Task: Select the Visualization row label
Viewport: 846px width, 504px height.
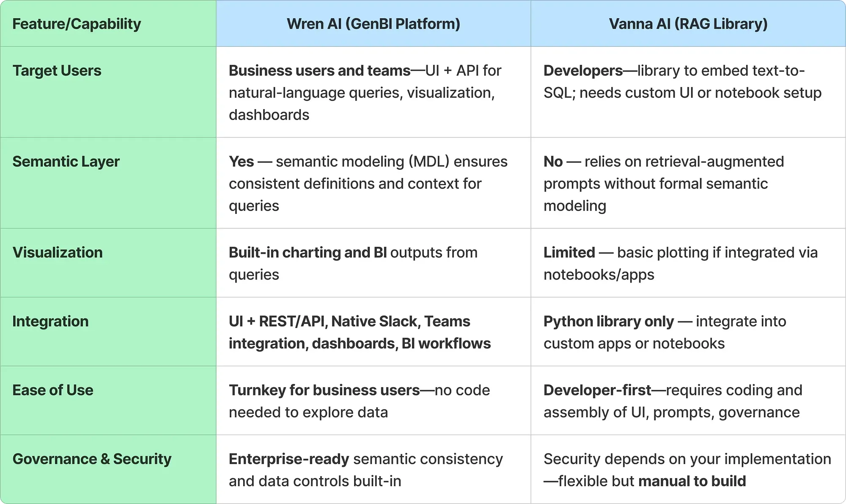Action: 58,252
